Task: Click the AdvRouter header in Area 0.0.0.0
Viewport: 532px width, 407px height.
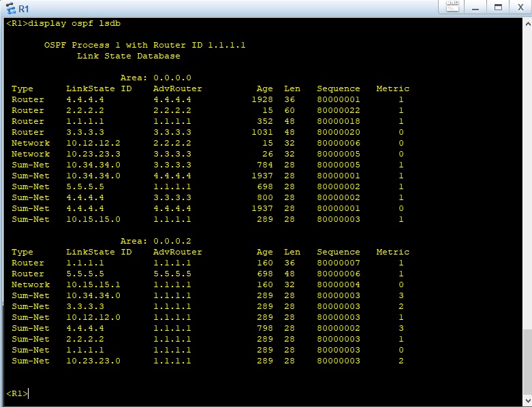Action: (x=177, y=88)
